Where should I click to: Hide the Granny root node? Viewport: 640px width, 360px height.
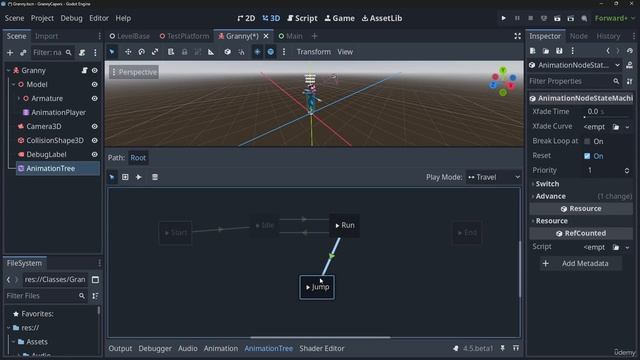click(94, 71)
